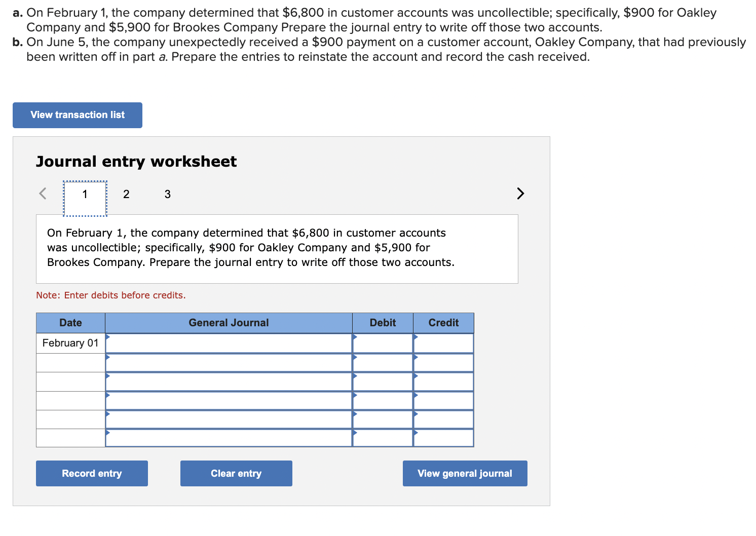Click Debit field in third row
The width and height of the screenshot is (756, 536).
point(383,381)
